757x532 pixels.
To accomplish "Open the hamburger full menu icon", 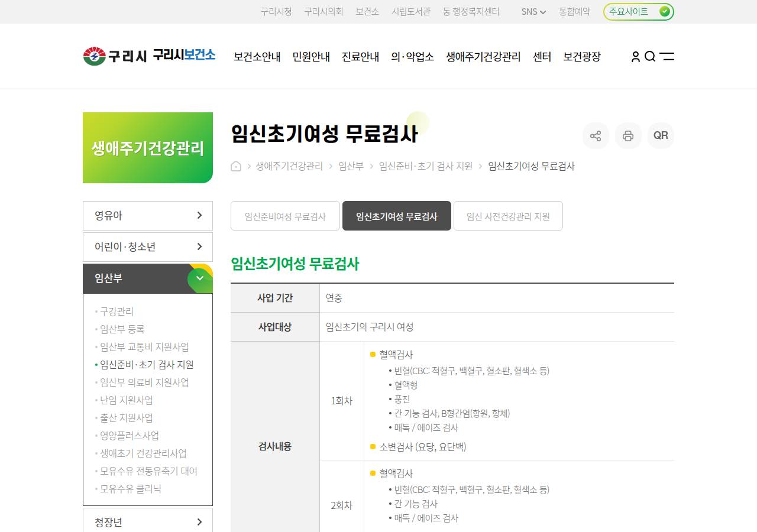I will click(667, 56).
